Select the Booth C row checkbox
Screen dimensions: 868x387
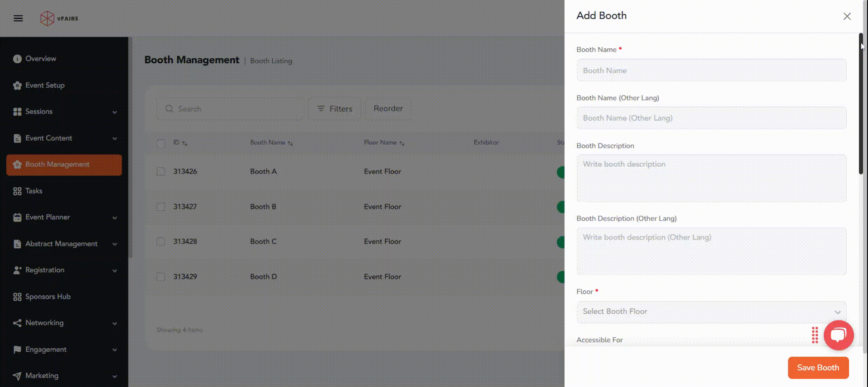click(x=161, y=241)
